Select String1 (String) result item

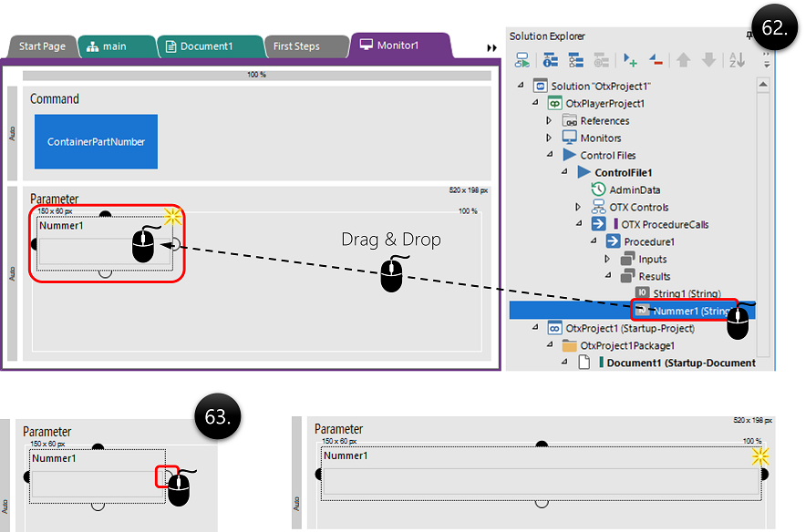pyautogui.click(x=687, y=293)
